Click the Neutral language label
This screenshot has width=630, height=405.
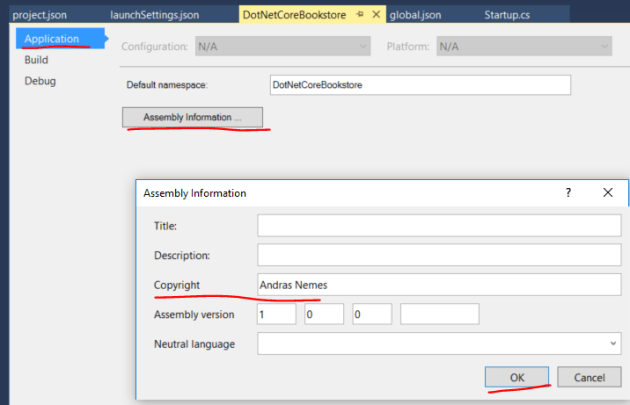pos(194,344)
